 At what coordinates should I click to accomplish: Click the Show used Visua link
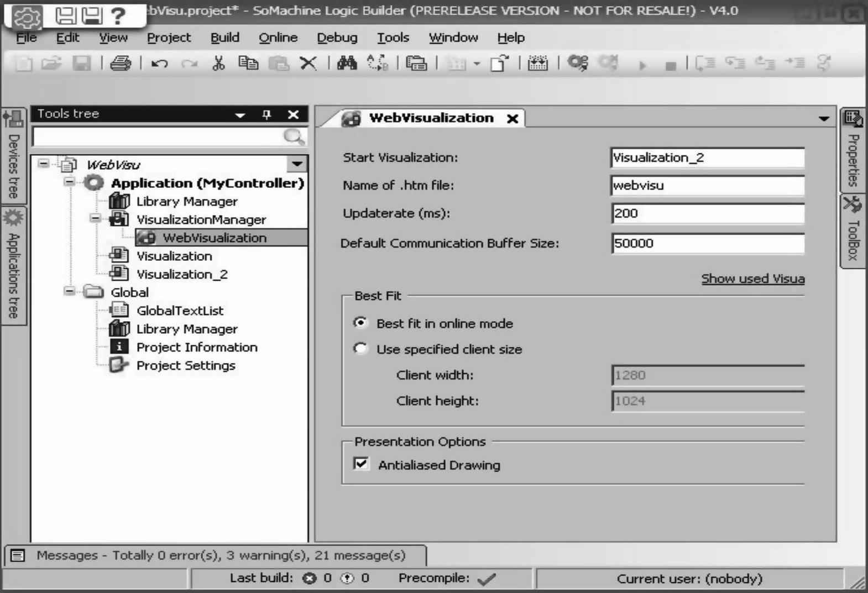[x=753, y=279]
